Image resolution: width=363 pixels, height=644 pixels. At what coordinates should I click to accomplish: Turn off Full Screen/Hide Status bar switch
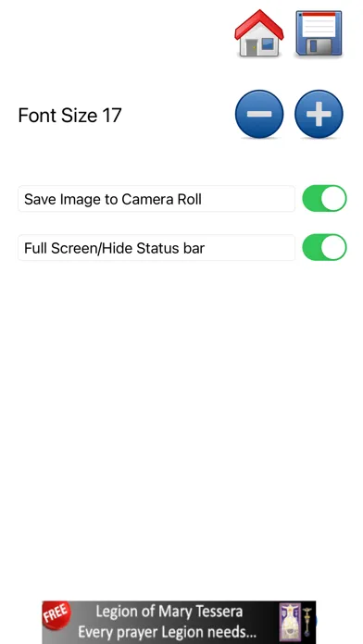(324, 247)
